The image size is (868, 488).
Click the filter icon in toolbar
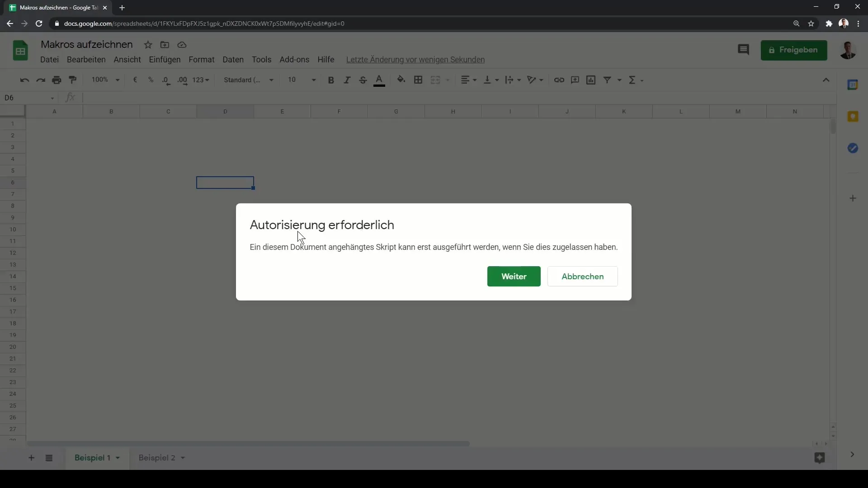tap(608, 80)
